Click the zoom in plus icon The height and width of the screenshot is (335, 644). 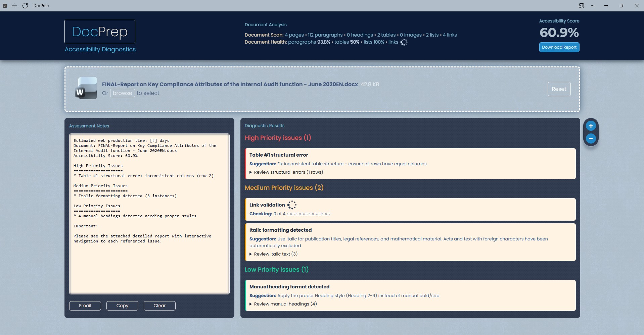591,126
